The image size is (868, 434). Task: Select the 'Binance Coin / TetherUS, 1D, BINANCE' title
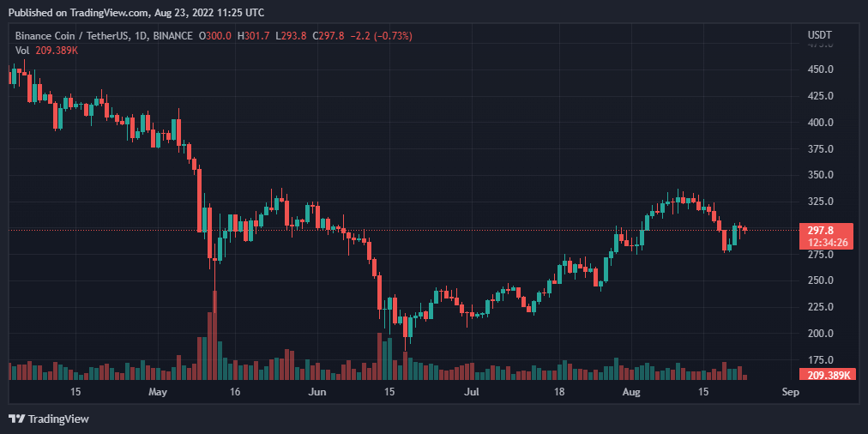point(104,36)
